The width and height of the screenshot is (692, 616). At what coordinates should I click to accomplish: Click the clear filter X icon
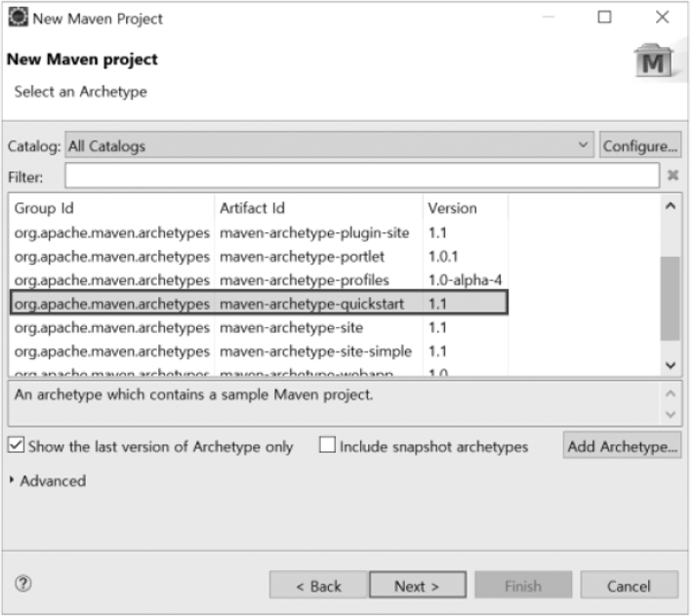coord(672,176)
